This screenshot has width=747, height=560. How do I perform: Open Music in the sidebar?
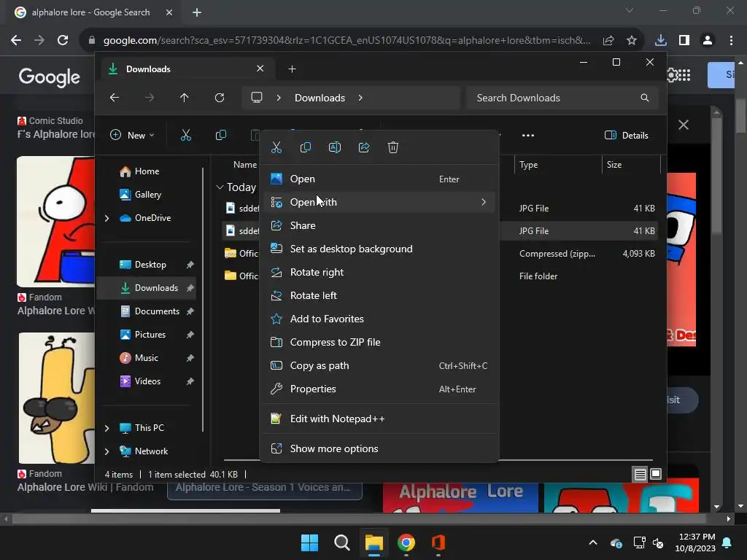tap(139, 358)
